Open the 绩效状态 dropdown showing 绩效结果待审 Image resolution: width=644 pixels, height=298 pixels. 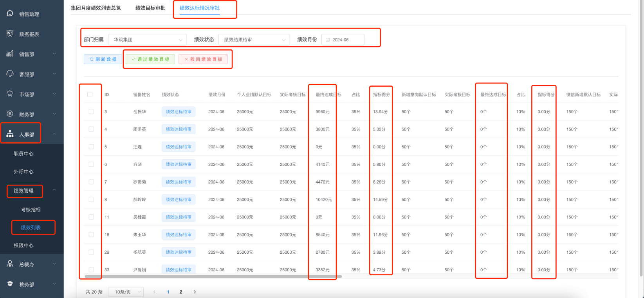pyautogui.click(x=254, y=40)
